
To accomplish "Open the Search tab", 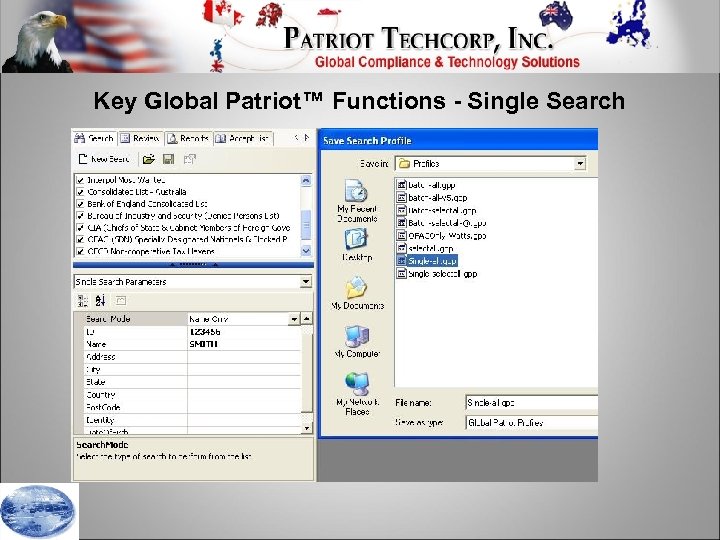I will pyautogui.click(x=94, y=138).
